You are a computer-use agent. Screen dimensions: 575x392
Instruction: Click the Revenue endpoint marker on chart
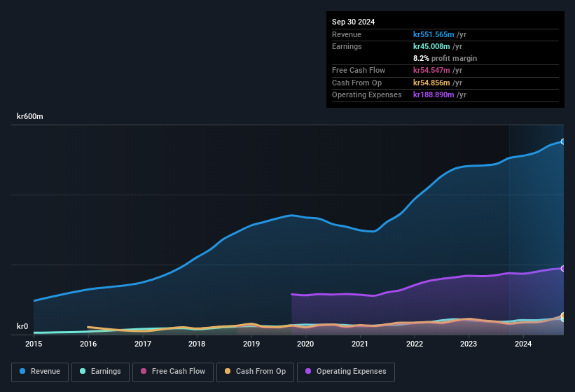563,142
